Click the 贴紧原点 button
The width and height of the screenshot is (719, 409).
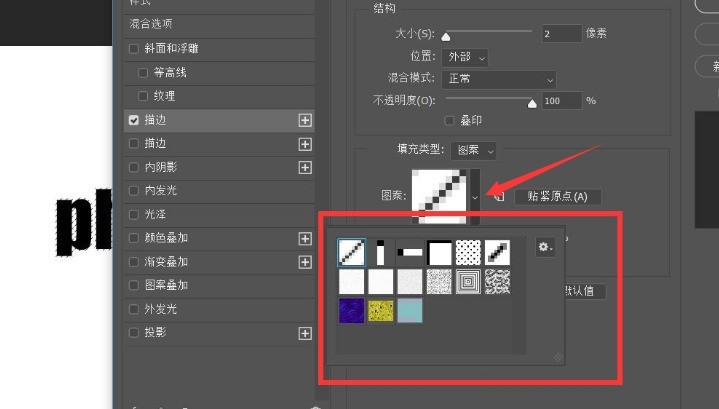click(x=557, y=197)
